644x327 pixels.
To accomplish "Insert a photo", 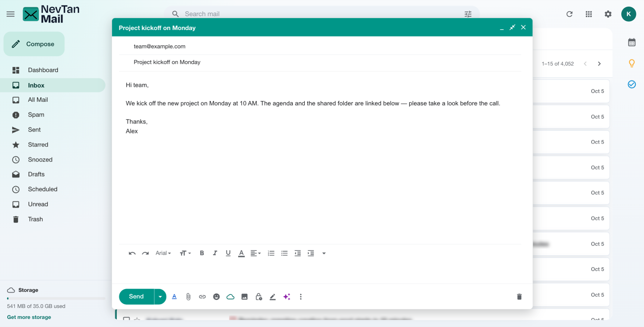I will [244, 297].
